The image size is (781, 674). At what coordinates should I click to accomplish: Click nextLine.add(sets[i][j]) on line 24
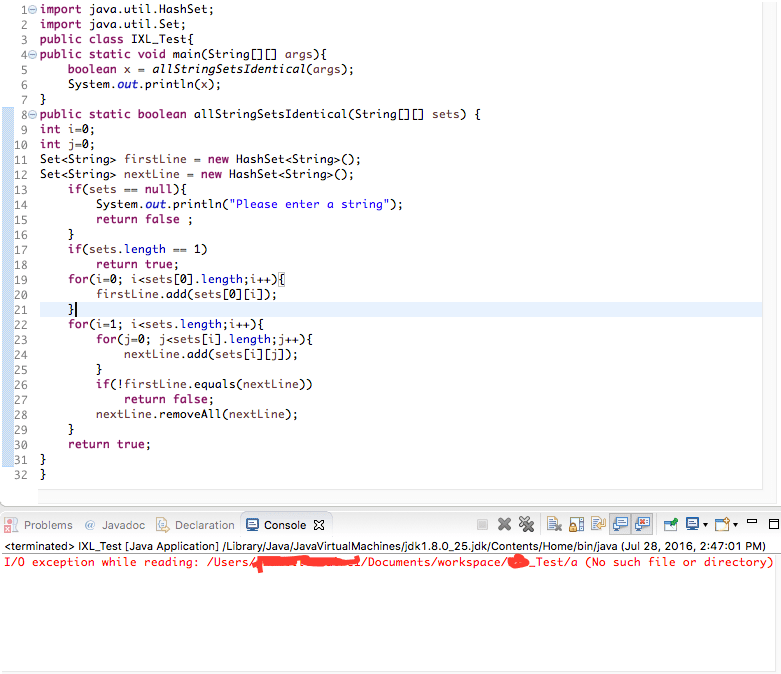click(x=211, y=354)
